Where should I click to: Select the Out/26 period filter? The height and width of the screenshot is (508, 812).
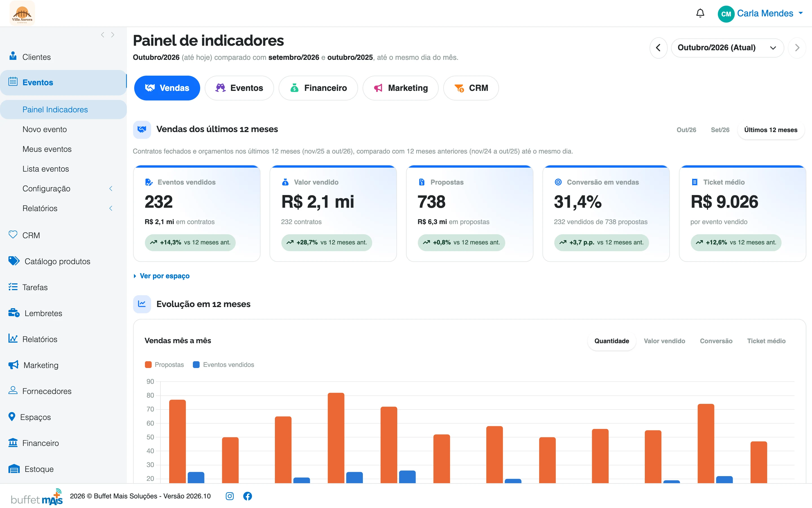686,130
